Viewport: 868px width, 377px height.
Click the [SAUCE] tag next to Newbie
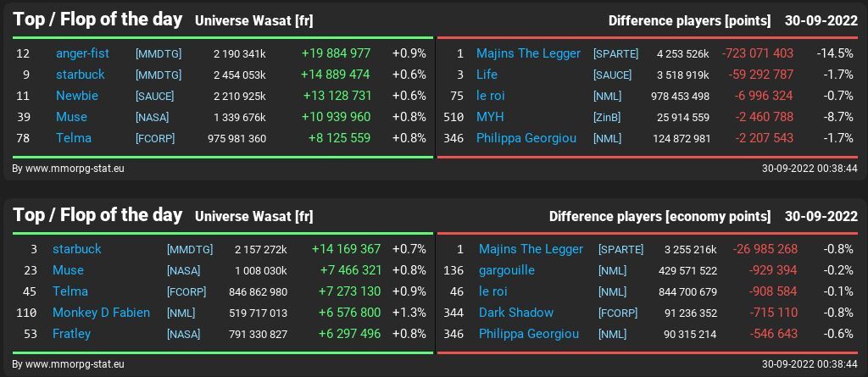[154, 97]
